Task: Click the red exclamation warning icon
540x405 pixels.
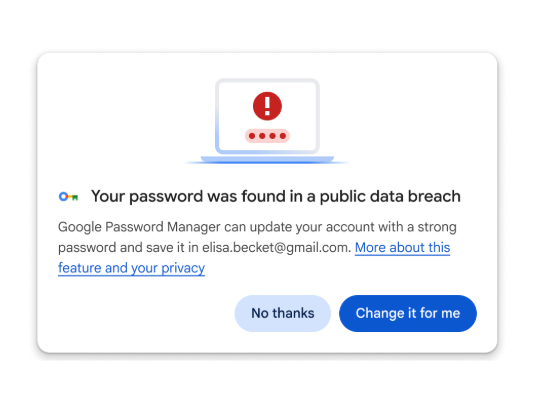Action: pos(267,106)
